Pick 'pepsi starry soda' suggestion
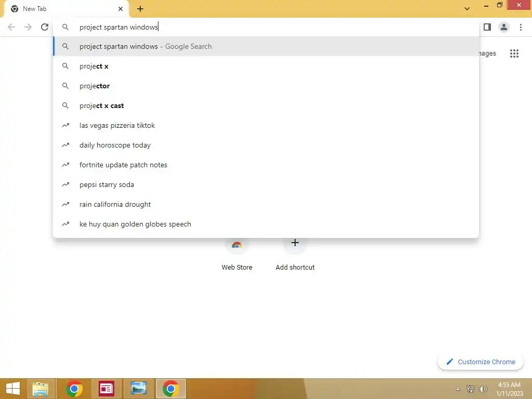The image size is (532, 399). pyautogui.click(x=266, y=184)
